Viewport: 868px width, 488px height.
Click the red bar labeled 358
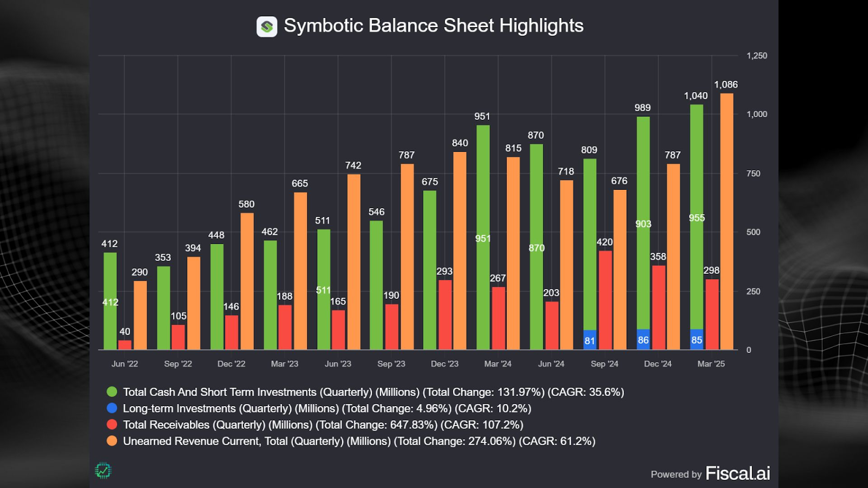click(659, 307)
